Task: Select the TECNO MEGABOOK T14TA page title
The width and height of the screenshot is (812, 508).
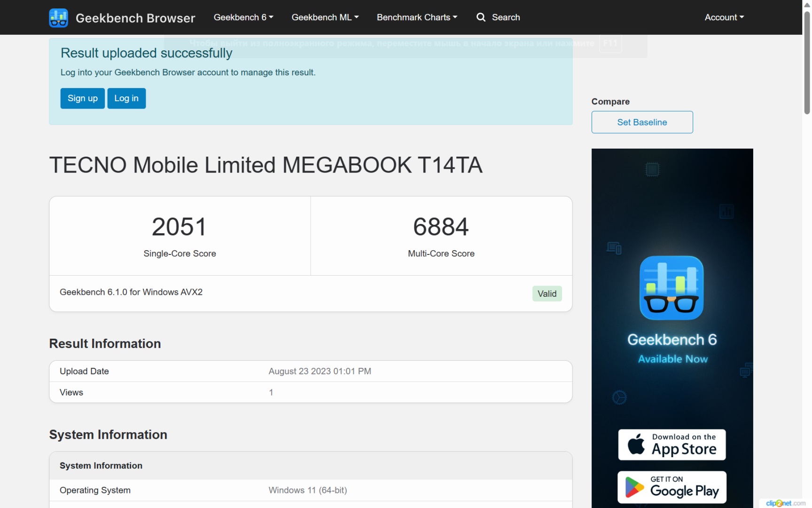Action: [x=266, y=165]
